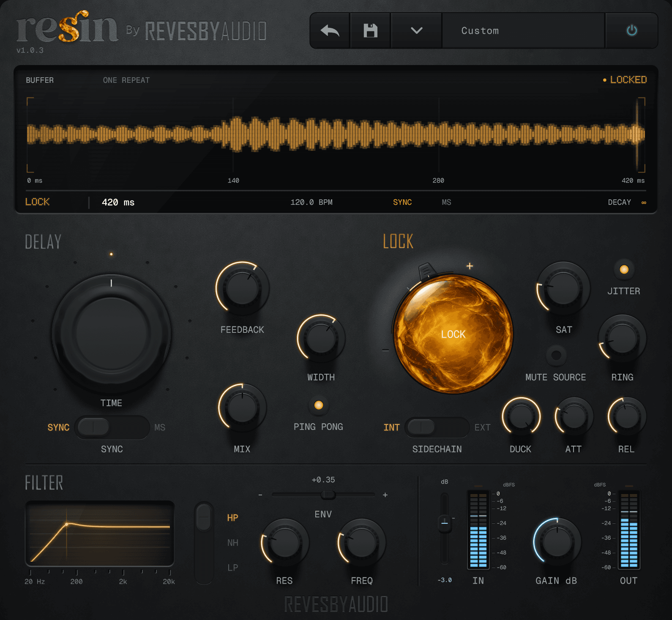Click EXT label on sidechain switch
The width and height of the screenshot is (672, 620).
(482, 427)
